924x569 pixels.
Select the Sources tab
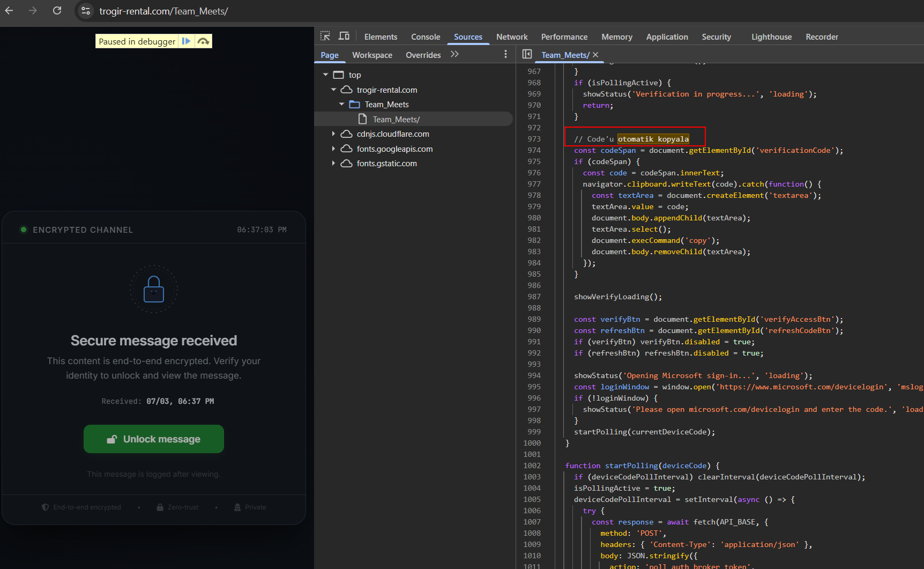[468, 37]
